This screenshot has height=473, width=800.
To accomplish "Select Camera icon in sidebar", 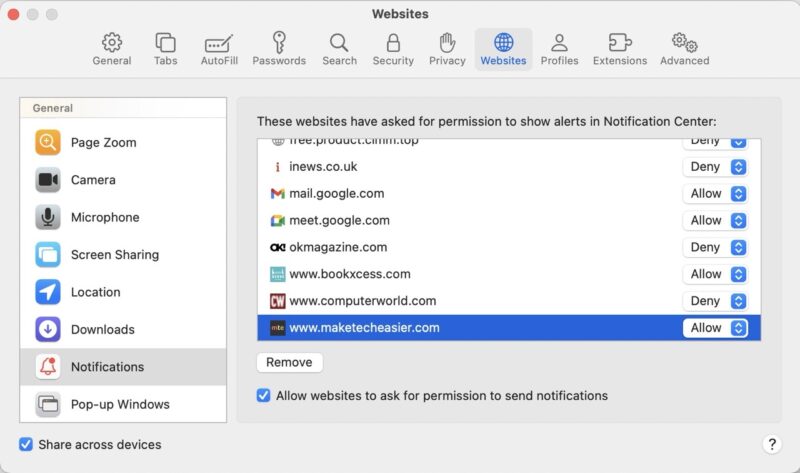I will (47, 180).
